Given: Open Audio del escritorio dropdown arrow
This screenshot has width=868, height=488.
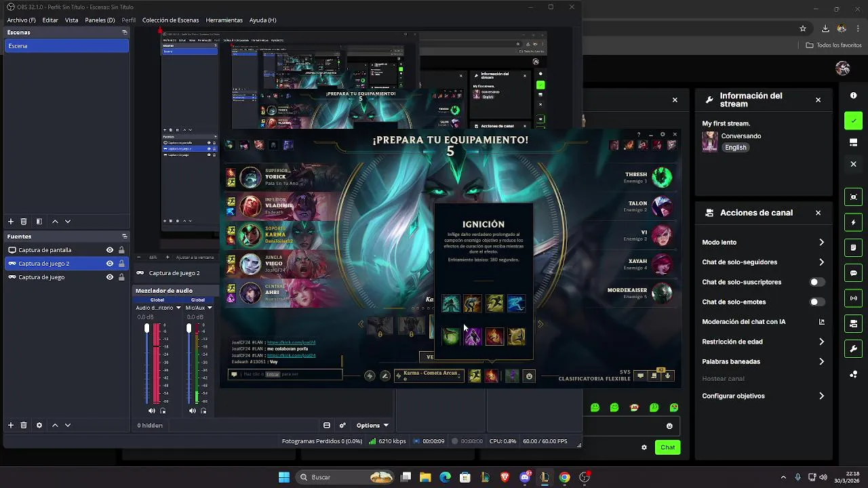Looking at the screenshot, I should pyautogui.click(x=178, y=308).
